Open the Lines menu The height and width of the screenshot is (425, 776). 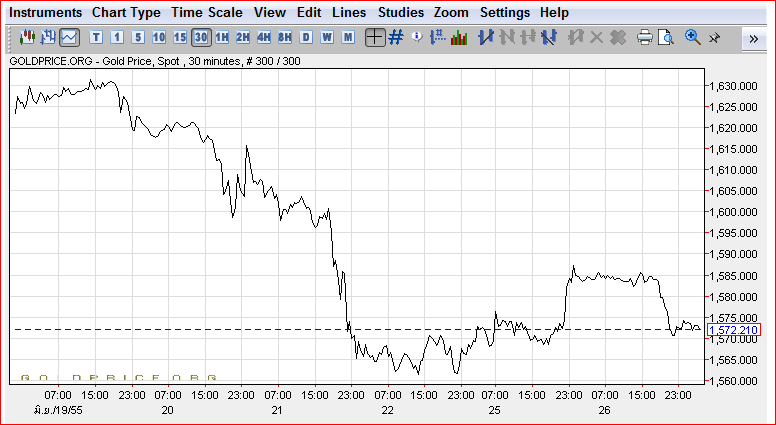[x=349, y=12]
